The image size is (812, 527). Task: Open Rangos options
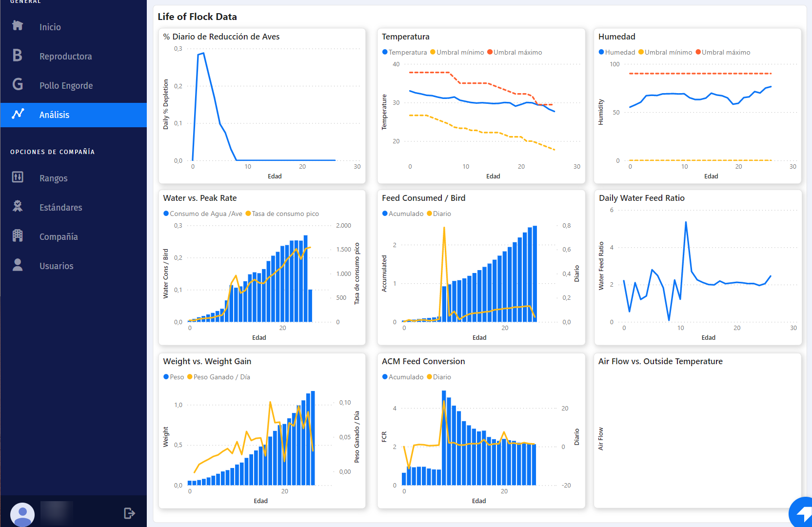(x=53, y=178)
